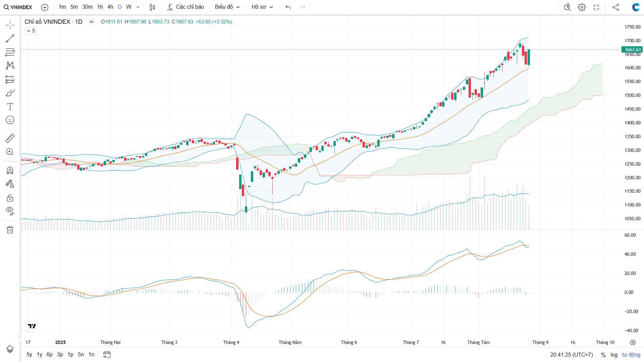Screen dimensions: 644x362
Task: Toggle log scale at bottom right
Action: [614, 355]
